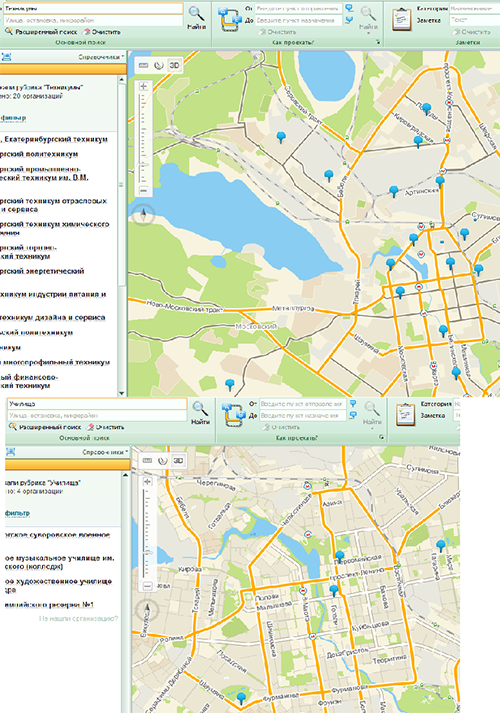The image size is (500, 713).
Task: Click the compass on the Техникумы map
Action: [144, 215]
